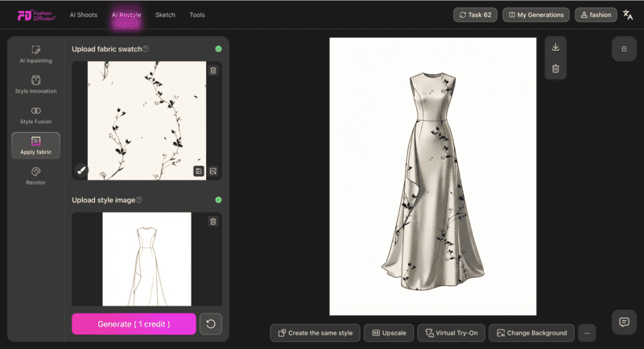Switch to the AI Restyle tab
This screenshot has height=349, width=644.
(x=126, y=15)
